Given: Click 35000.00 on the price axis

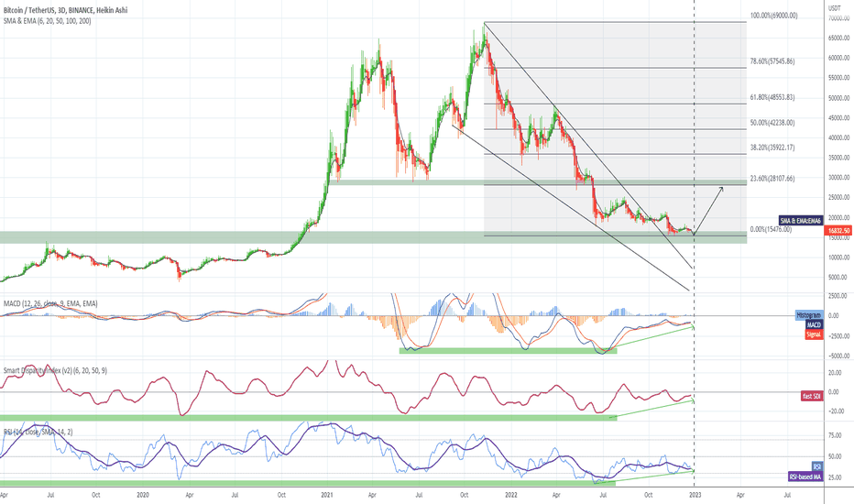Looking at the screenshot, I should click(x=838, y=158).
